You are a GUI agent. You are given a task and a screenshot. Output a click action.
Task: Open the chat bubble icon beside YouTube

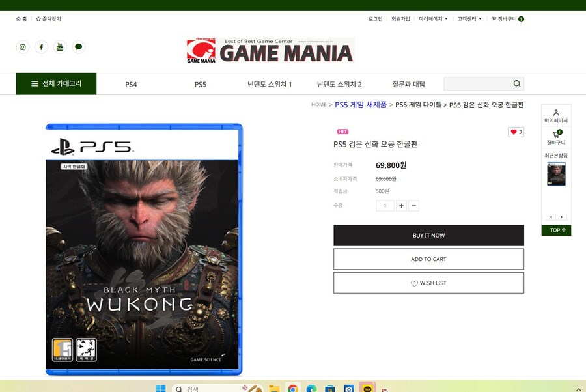point(78,47)
